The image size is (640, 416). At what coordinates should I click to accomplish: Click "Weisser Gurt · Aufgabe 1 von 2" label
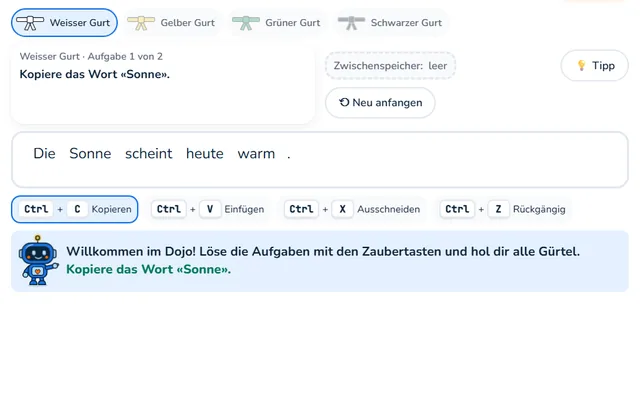click(91, 56)
